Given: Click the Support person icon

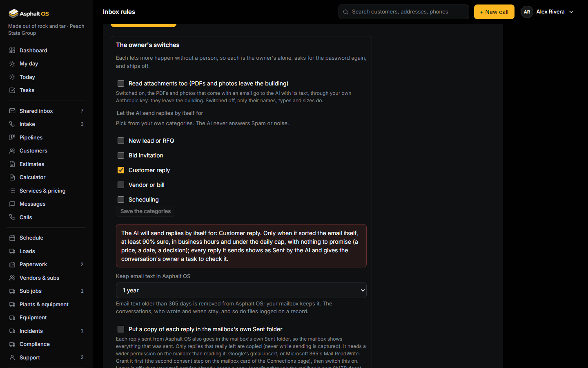Looking at the screenshot, I should click(12, 357).
